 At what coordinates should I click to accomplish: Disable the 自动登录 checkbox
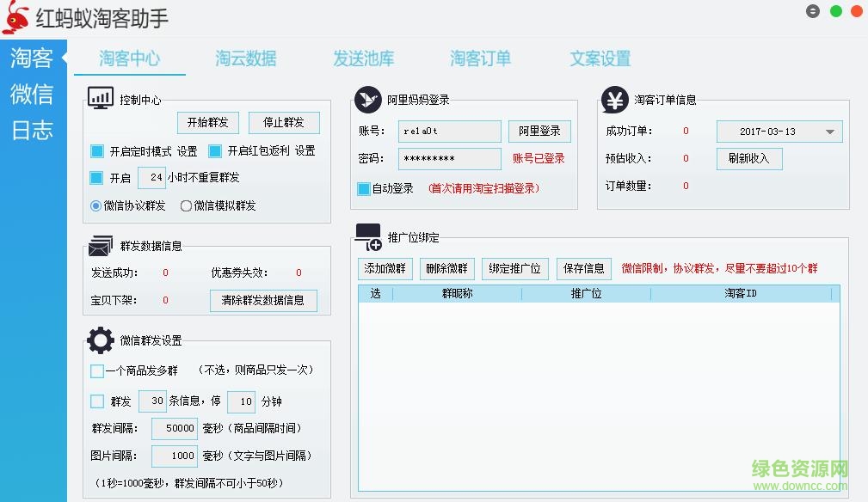[363, 188]
